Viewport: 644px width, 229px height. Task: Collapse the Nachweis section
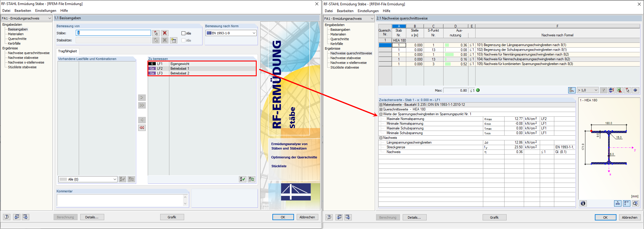point(381,138)
